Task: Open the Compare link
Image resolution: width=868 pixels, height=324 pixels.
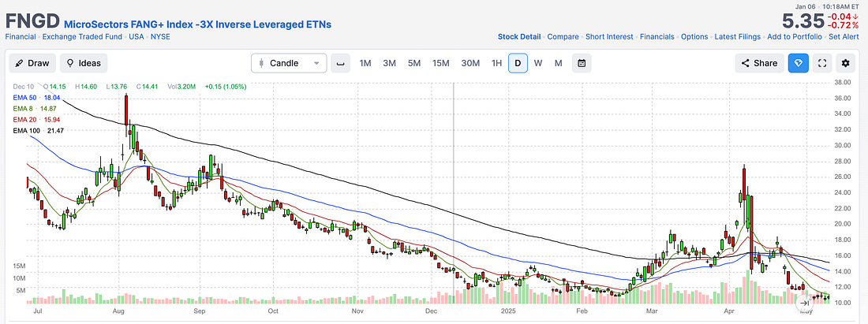Action: (563, 36)
